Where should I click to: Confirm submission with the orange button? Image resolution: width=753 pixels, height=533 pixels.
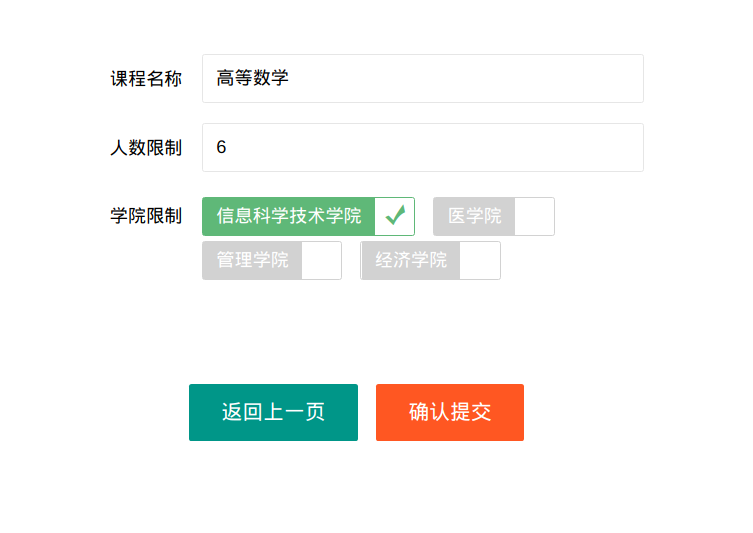[x=450, y=412]
